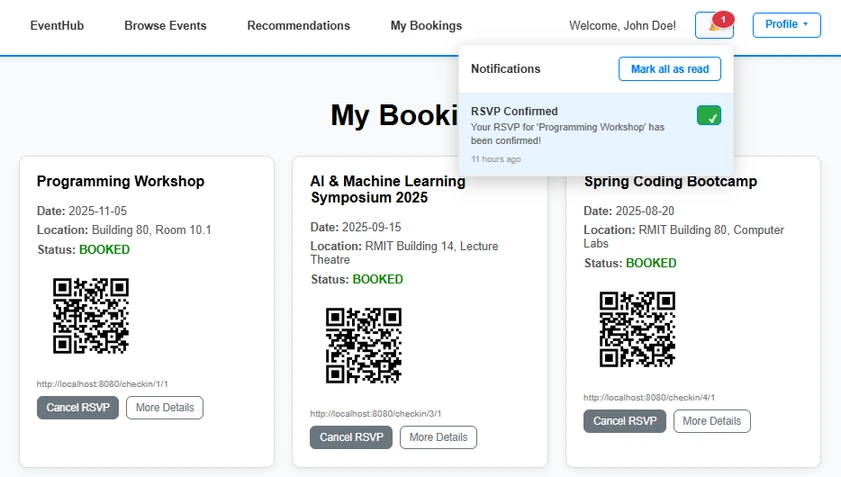Go to EventHub home link

(57, 26)
